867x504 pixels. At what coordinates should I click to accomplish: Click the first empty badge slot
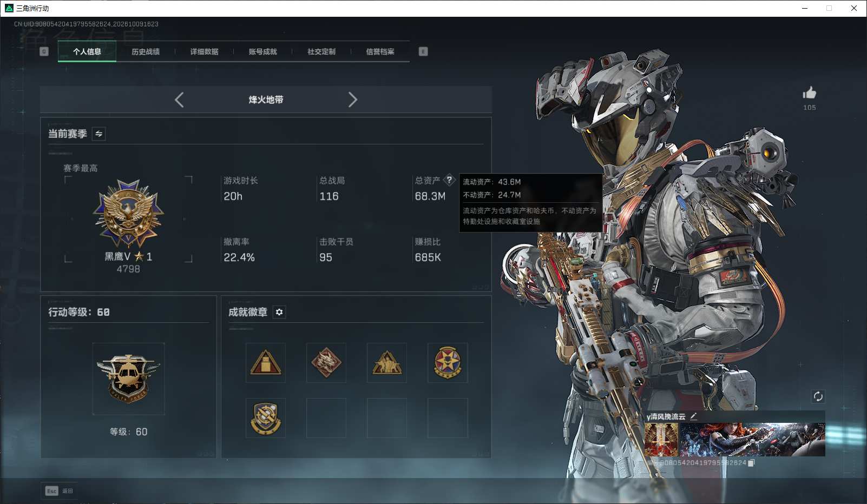click(326, 418)
